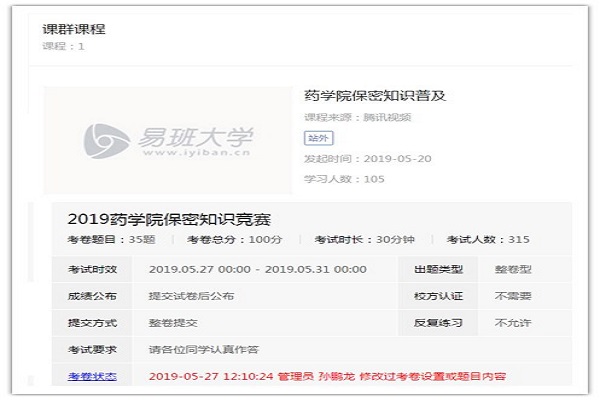Click the 学习人数：105 learner count

click(x=345, y=179)
